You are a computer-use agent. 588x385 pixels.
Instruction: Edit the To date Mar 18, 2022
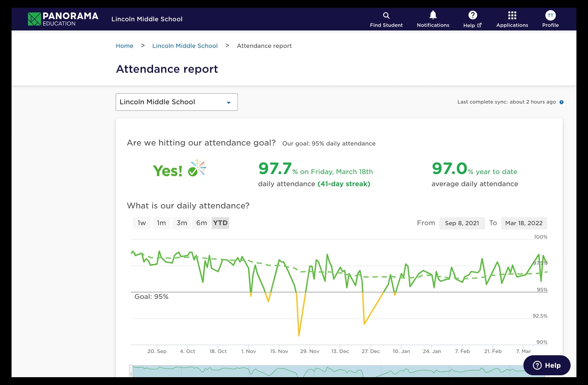524,223
